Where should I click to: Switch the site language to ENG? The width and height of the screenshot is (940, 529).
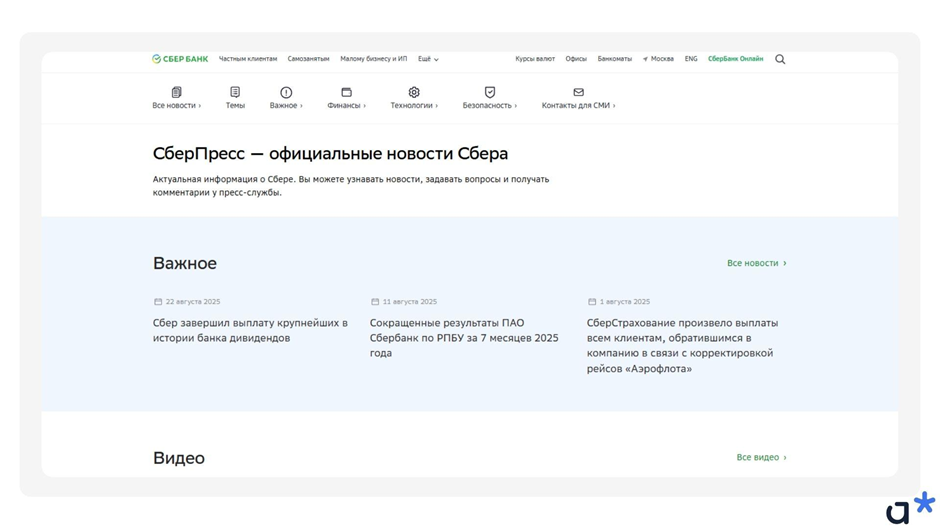(691, 59)
